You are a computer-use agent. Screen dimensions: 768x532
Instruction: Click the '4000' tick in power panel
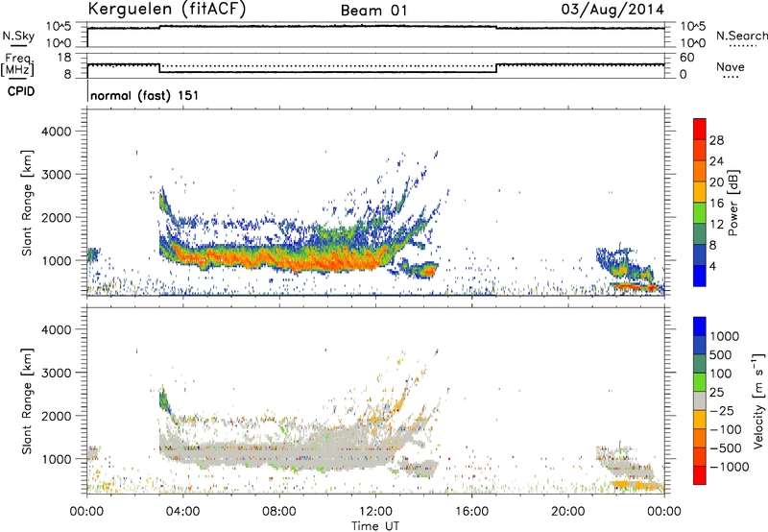point(57,132)
